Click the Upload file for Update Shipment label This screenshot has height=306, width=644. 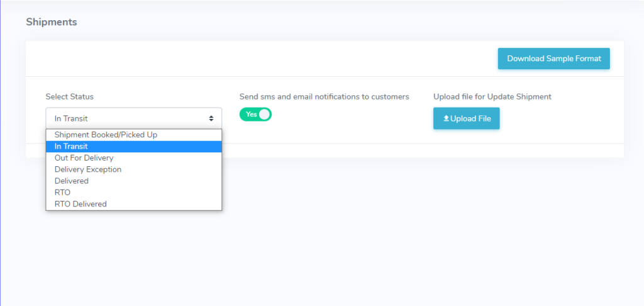pos(492,97)
